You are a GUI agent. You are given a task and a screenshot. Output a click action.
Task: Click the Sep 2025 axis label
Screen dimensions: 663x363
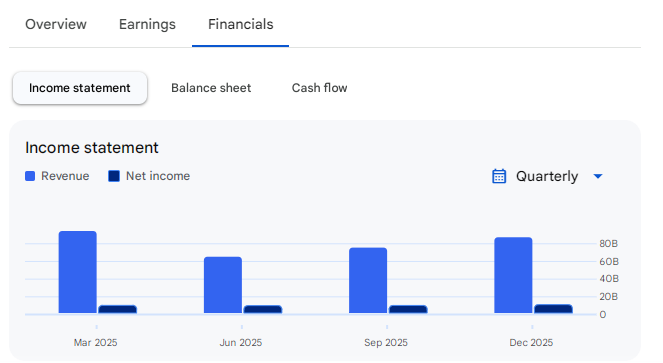click(386, 342)
